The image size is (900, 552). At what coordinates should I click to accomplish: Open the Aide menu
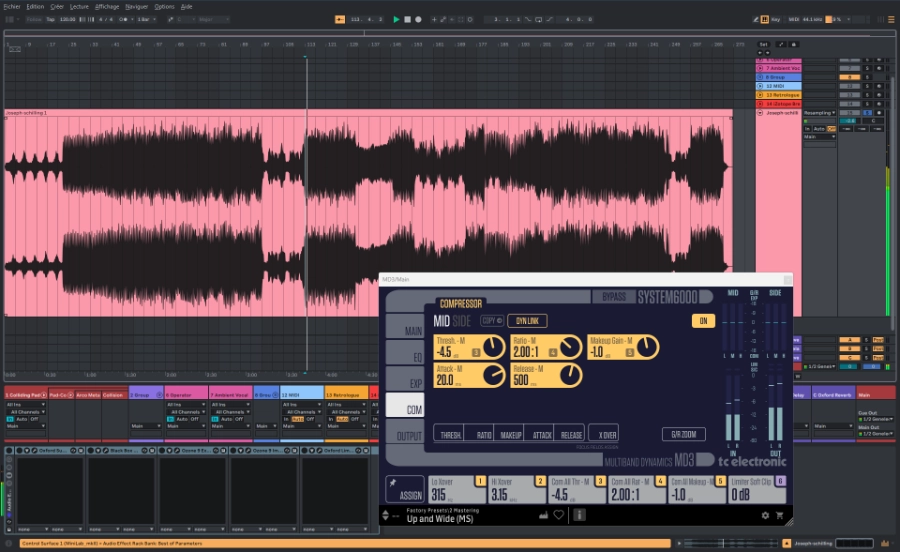click(187, 6)
